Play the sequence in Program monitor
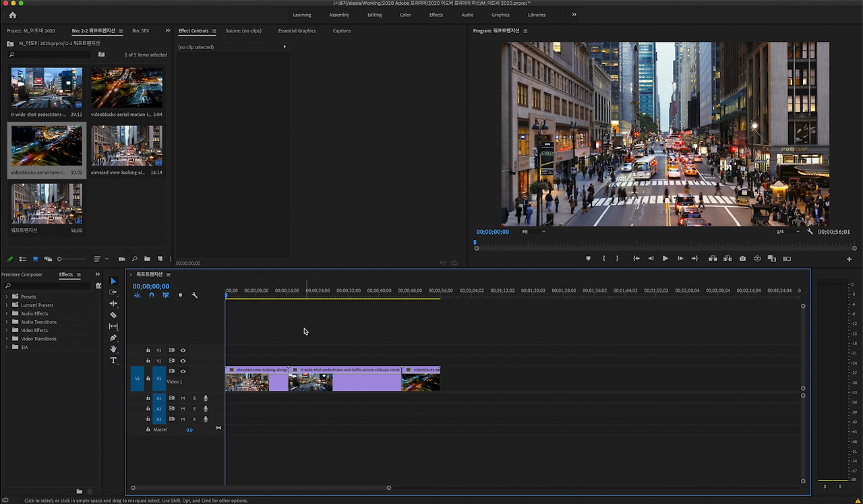 (x=665, y=259)
